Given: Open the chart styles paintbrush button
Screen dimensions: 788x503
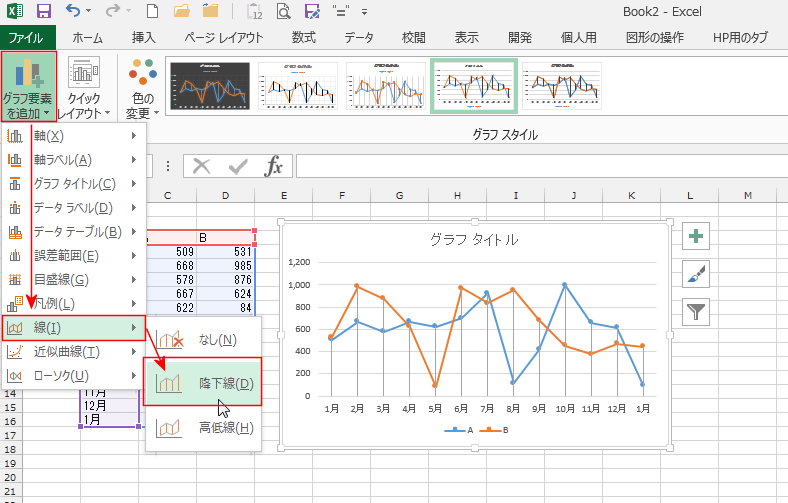Looking at the screenshot, I should [x=696, y=274].
